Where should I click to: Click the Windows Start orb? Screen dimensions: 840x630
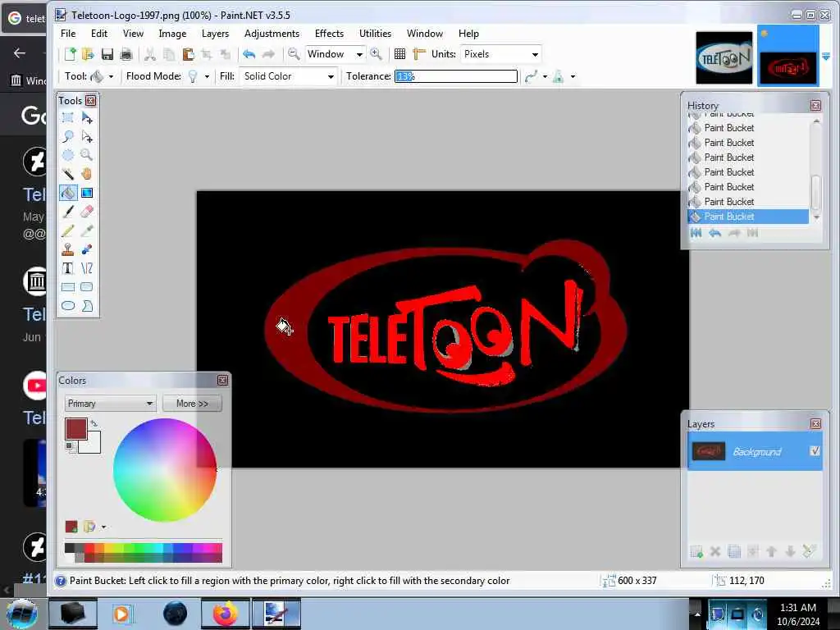(21, 614)
